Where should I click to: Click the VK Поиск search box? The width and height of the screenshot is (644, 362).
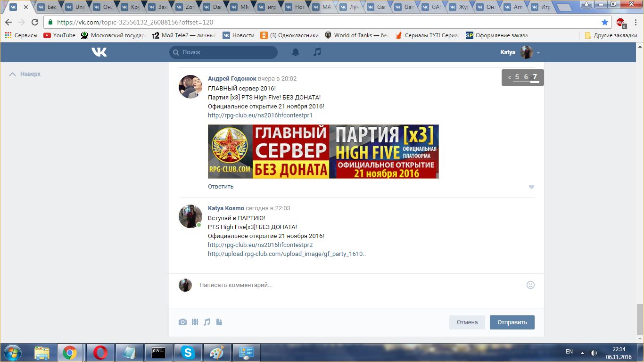tap(223, 52)
